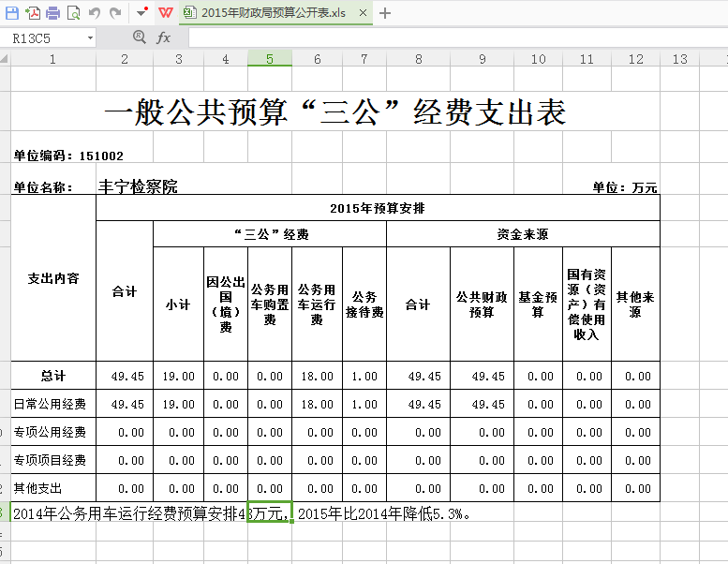Click 国有资源(资产)有偿使用收入 header cell

coord(587,304)
